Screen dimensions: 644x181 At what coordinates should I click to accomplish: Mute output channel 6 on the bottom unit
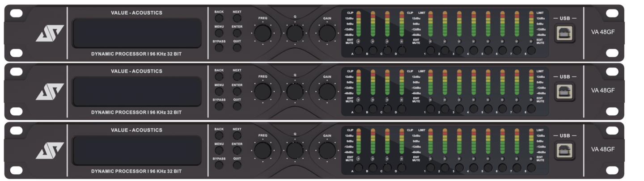pyautogui.click(x=503, y=167)
